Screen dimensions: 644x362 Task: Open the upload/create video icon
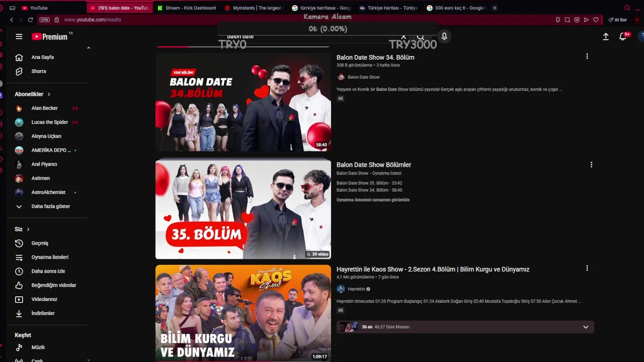click(x=606, y=36)
